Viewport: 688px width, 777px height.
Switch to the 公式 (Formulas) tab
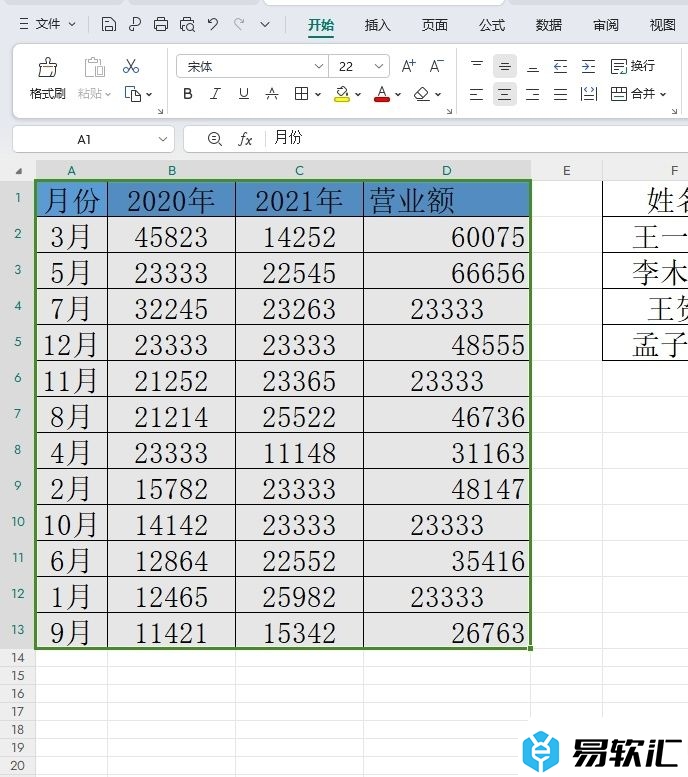coord(492,25)
